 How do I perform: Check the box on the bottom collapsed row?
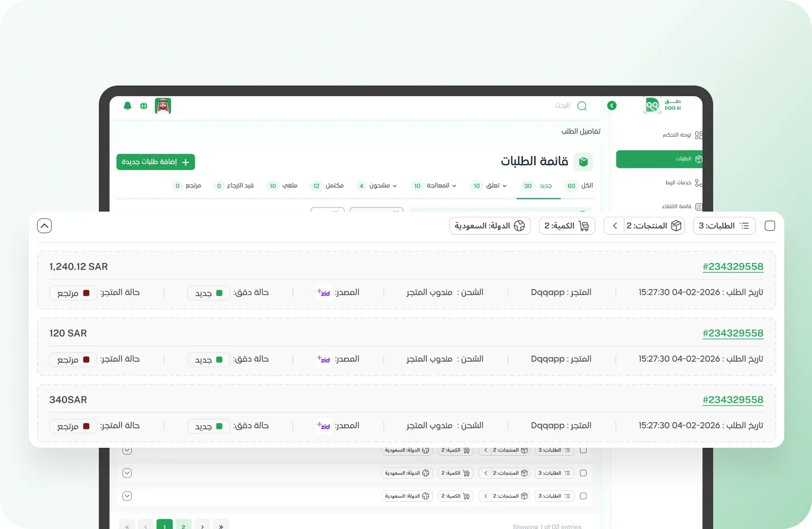click(583, 496)
